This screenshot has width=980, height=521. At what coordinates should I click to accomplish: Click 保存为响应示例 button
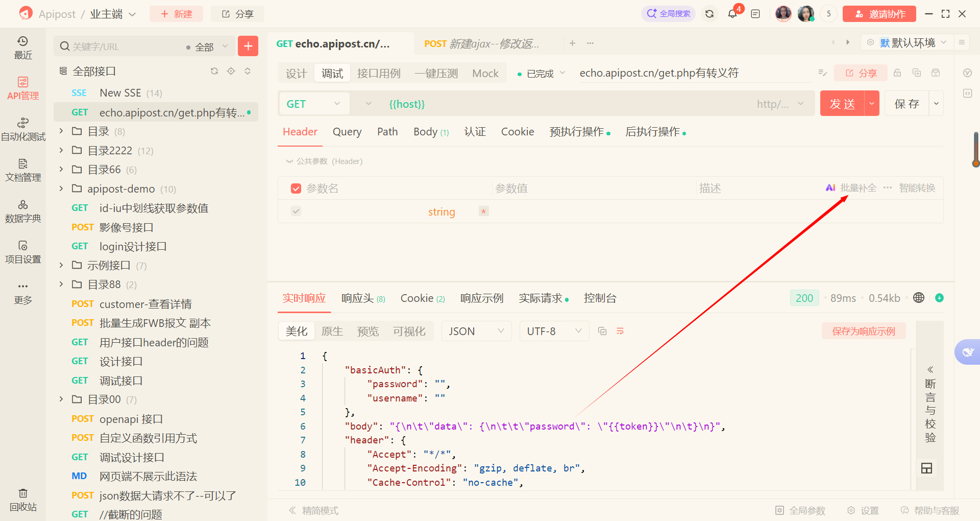864,331
